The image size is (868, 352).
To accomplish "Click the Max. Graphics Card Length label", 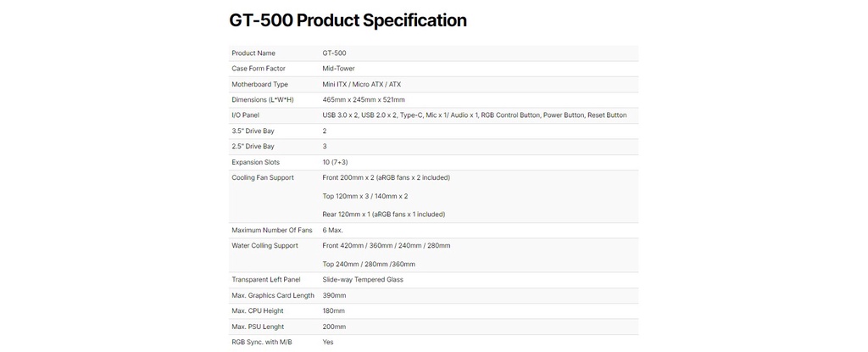I will (273, 295).
